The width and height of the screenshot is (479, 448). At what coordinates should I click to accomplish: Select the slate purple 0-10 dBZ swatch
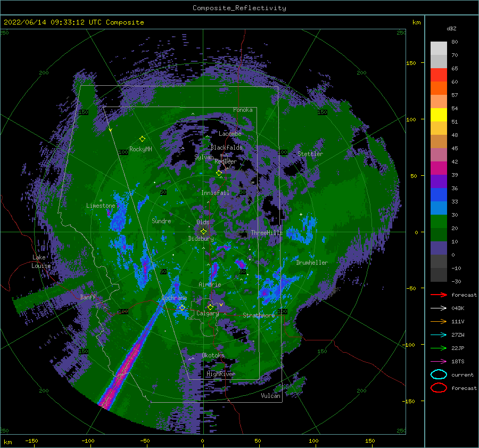coord(439,248)
